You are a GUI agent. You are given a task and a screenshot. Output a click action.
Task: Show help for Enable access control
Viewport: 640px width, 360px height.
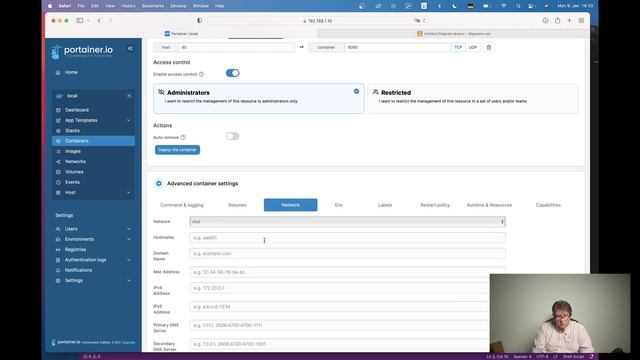point(201,74)
